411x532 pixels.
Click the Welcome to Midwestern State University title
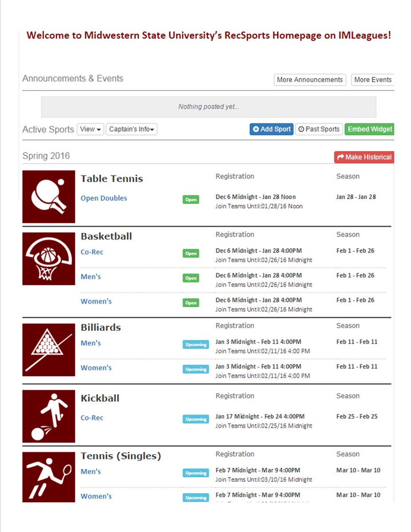209,35
